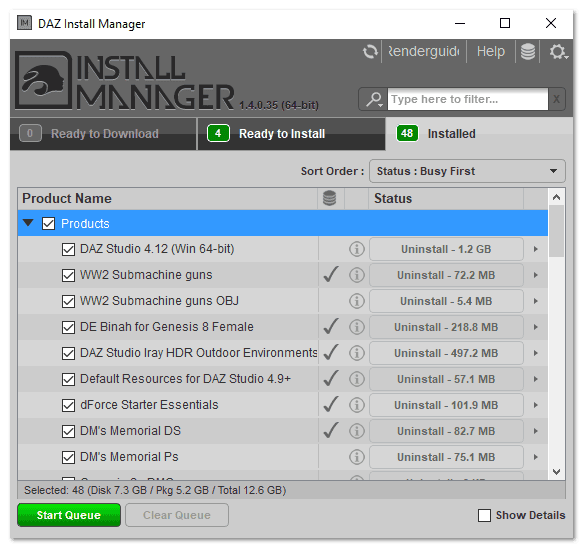The image size is (582, 548).
Task: Click the checkmark icon in DM's Memorial DS row
Action: [x=331, y=430]
